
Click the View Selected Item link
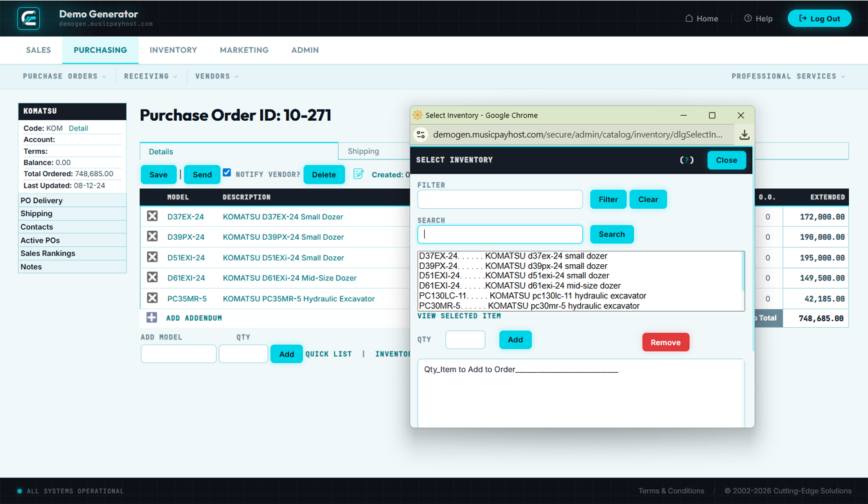[x=459, y=316]
